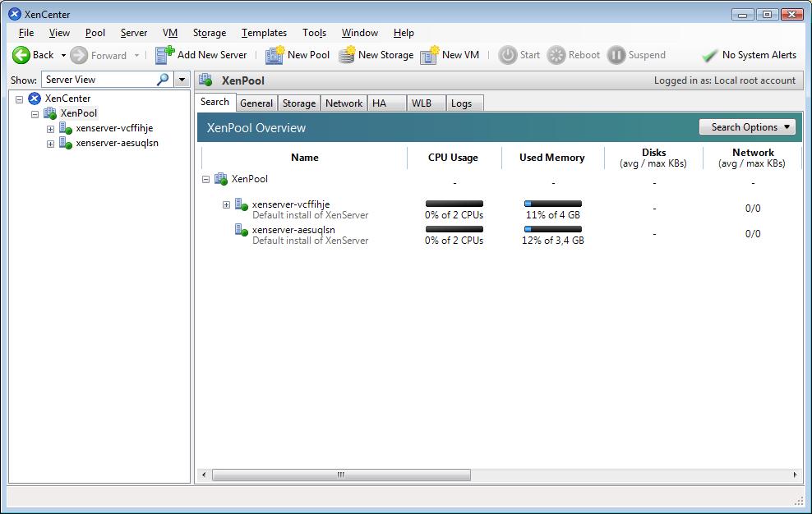Open the Back history dropdown arrow
Image resolution: width=812 pixels, height=514 pixels.
tap(63, 55)
